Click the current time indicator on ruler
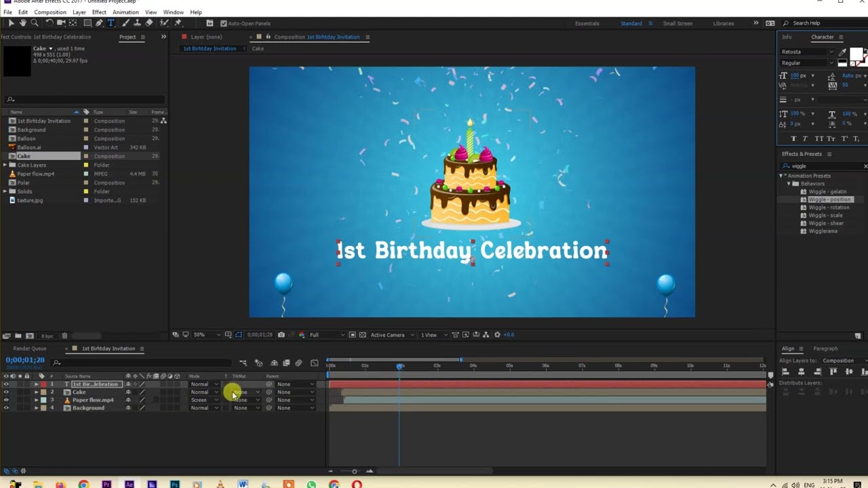Viewport: 868px width, 488px height. [399, 366]
